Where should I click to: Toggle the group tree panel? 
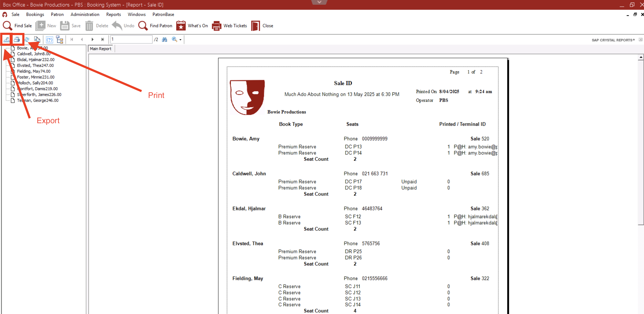[x=60, y=39]
